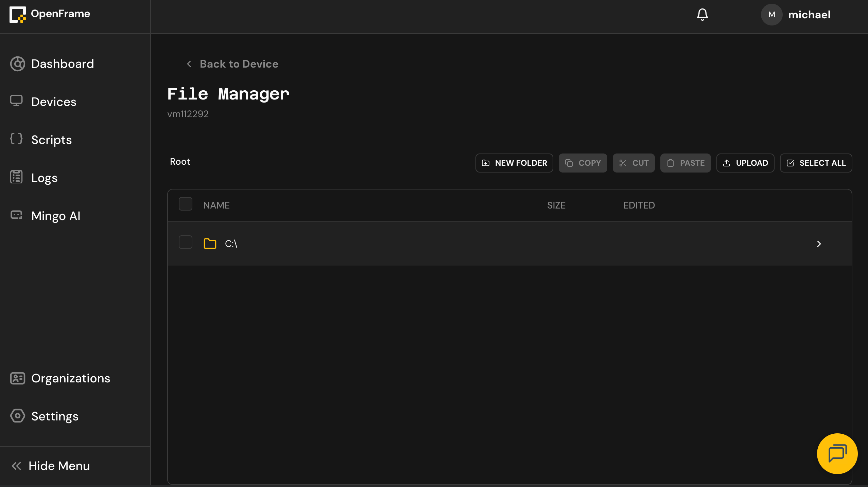Click the Organizations card icon
868x487 pixels.
coord(17,378)
